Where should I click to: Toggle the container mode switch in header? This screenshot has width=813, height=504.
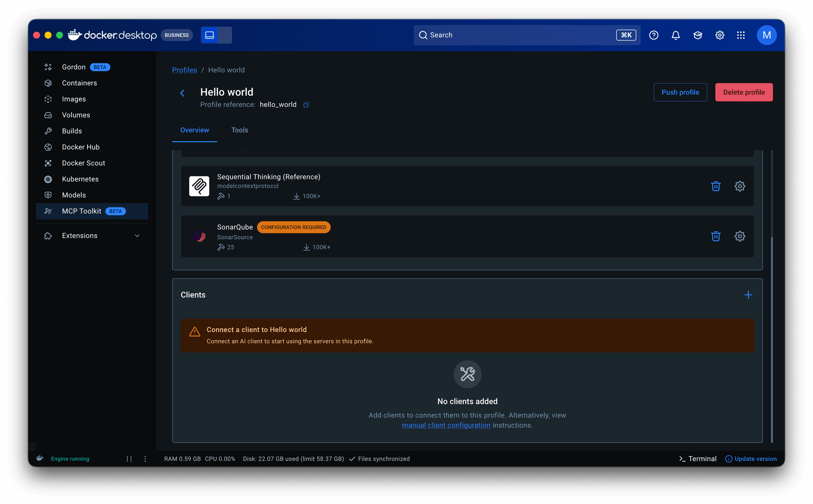click(216, 35)
